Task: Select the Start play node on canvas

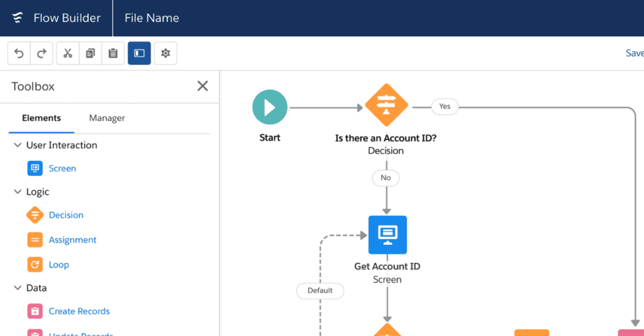Action: [x=270, y=107]
